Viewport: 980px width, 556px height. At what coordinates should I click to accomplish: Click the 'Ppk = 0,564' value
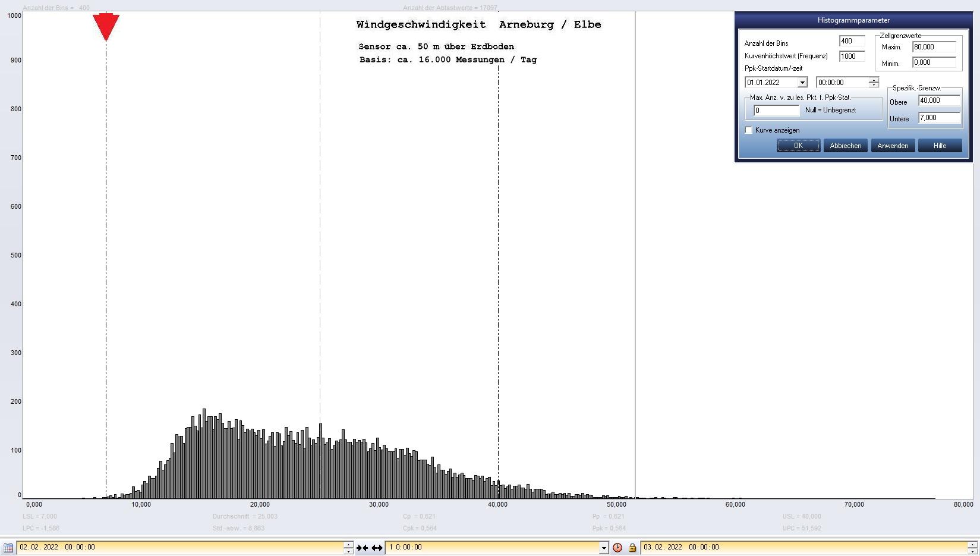[x=609, y=528]
